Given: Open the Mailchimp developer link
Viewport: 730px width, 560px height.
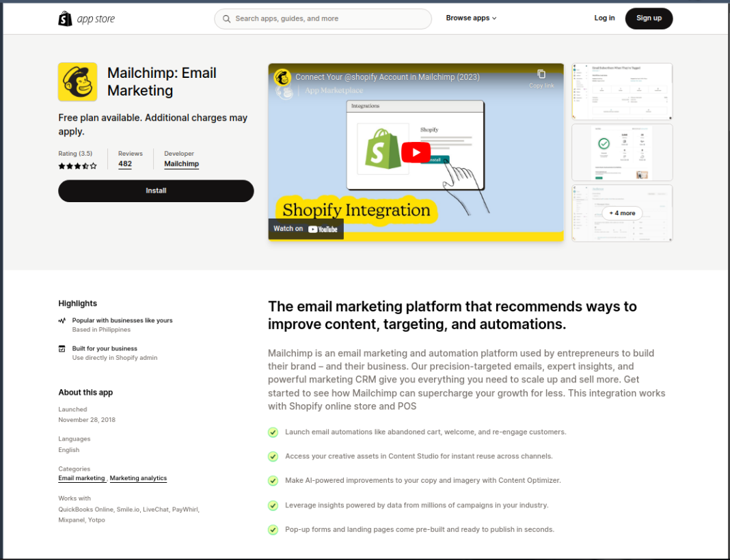Looking at the screenshot, I should 181,163.
